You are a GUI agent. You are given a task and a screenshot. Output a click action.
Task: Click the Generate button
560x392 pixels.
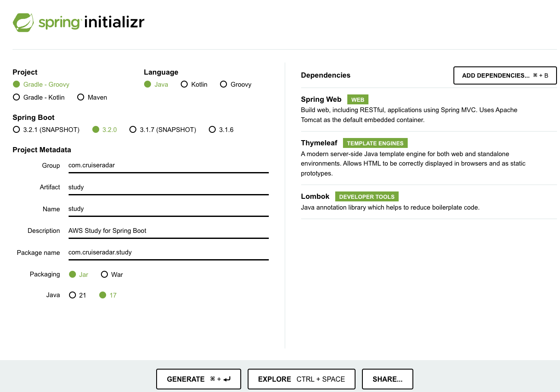pos(198,379)
